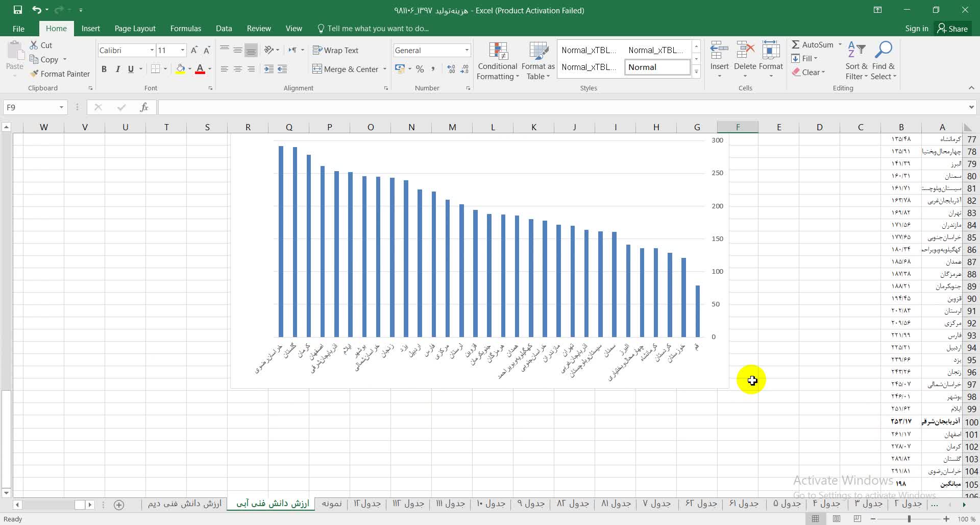Click the Insert Function fx icon
Viewport: 980px width, 525px height.
[144, 107]
